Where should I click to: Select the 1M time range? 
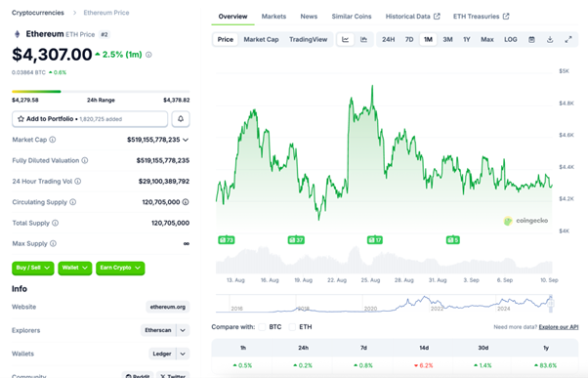428,39
